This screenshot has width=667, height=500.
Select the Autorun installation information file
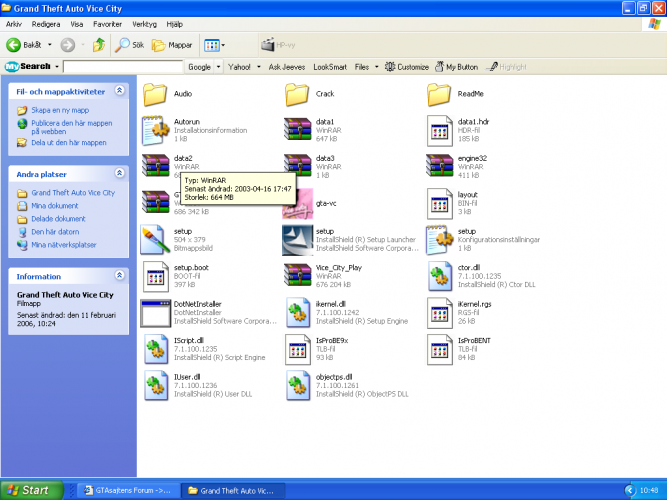coord(155,127)
